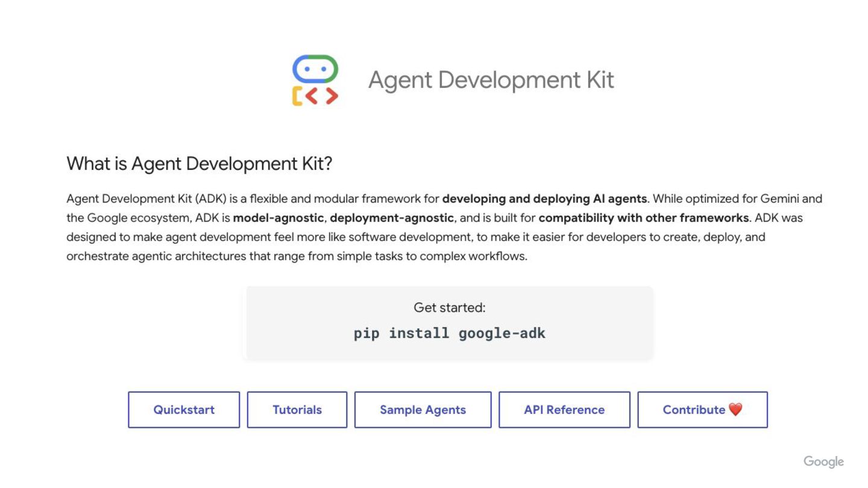Click the "Agent Development Kit" title text
868x488 pixels.
click(491, 80)
